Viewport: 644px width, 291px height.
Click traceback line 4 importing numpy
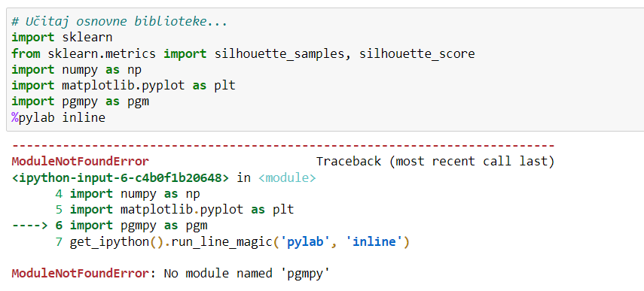click(127, 193)
